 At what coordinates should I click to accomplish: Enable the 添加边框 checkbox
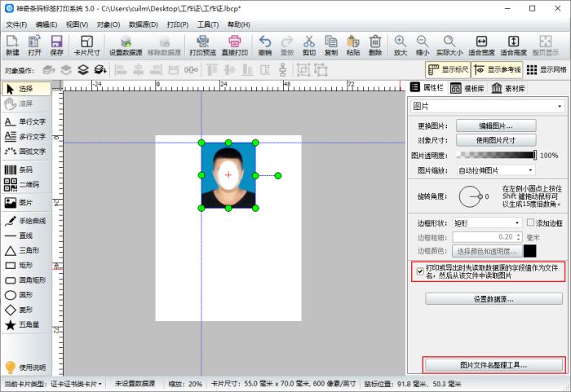coord(530,222)
